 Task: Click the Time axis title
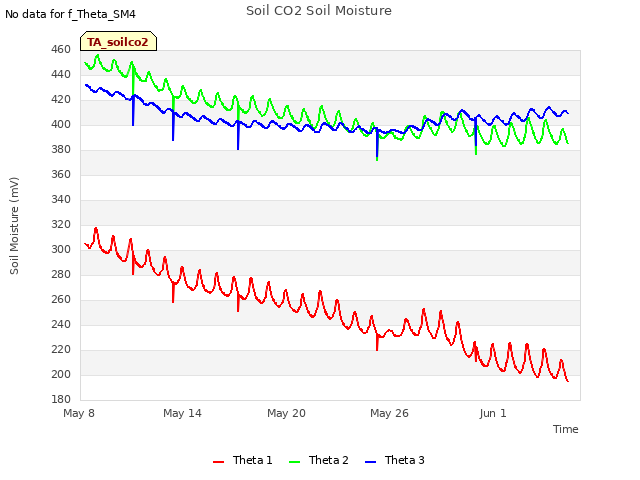(565, 429)
